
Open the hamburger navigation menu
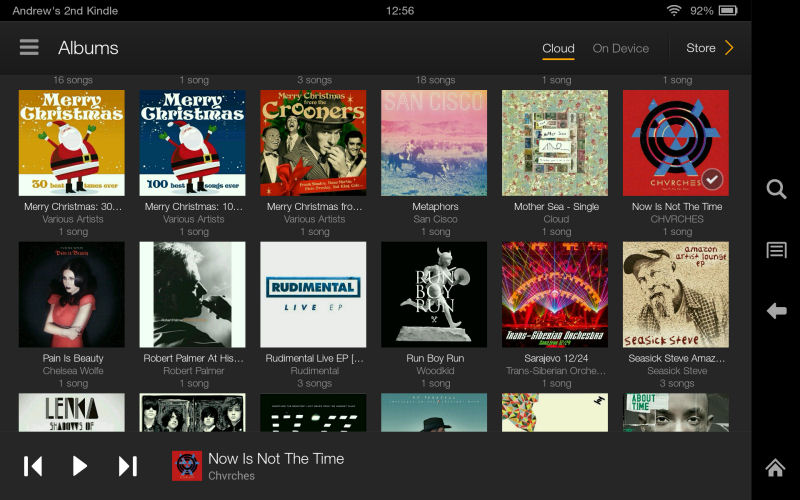pos(29,48)
